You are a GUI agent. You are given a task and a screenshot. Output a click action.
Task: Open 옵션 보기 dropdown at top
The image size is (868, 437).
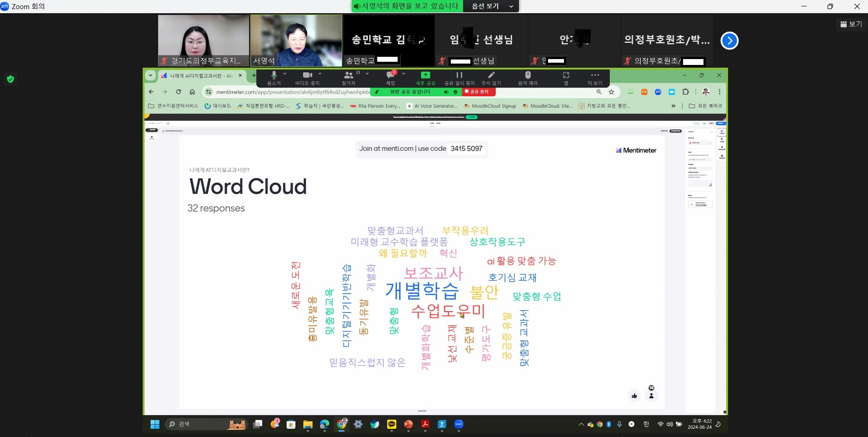[x=491, y=6]
